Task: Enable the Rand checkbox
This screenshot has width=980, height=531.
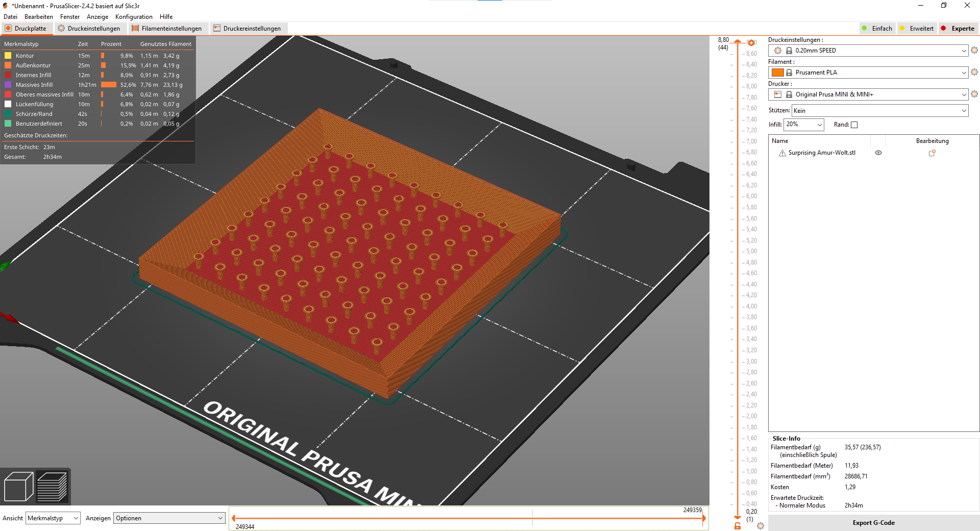Action: coord(854,125)
